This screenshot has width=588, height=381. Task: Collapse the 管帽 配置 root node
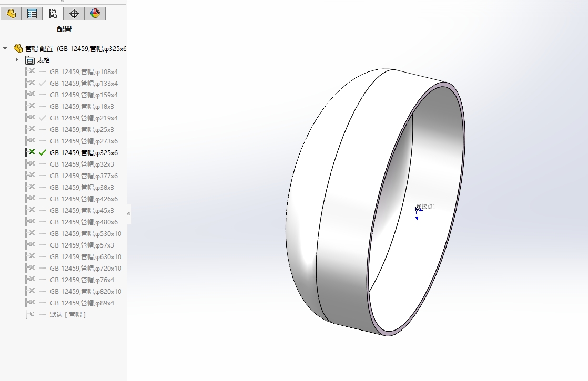coord(5,48)
